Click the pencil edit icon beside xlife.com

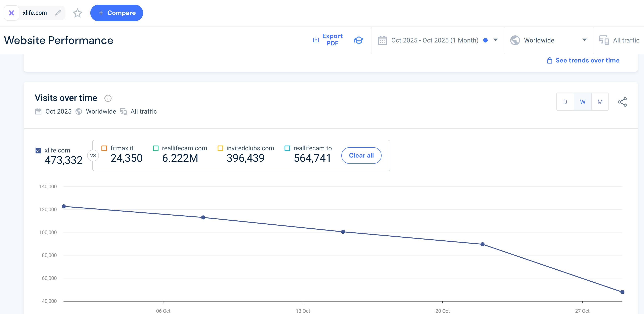click(x=58, y=13)
